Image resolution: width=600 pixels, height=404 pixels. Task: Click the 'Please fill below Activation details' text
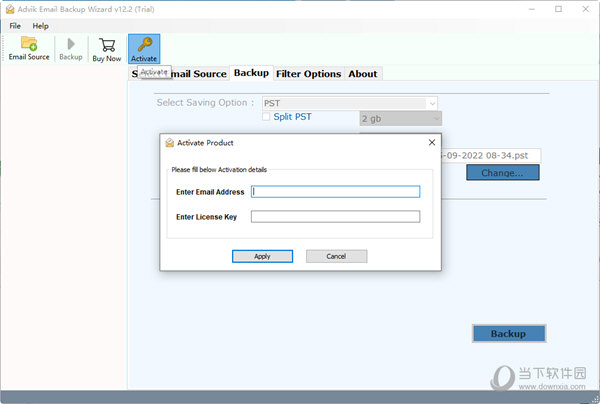pos(219,169)
